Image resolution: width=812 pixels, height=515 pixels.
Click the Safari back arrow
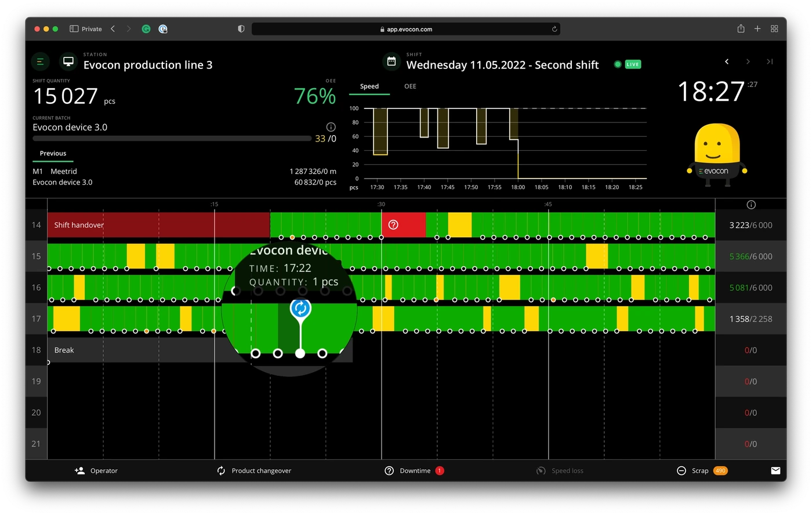click(113, 28)
